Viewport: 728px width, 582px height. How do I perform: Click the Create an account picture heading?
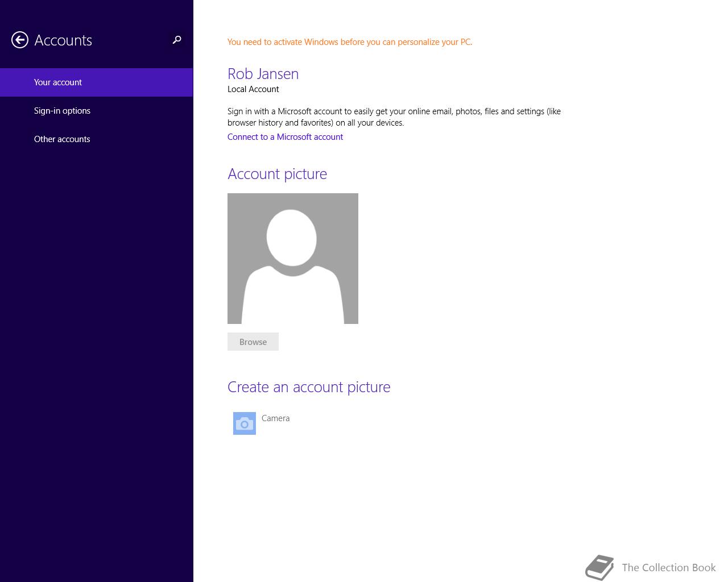pos(309,387)
